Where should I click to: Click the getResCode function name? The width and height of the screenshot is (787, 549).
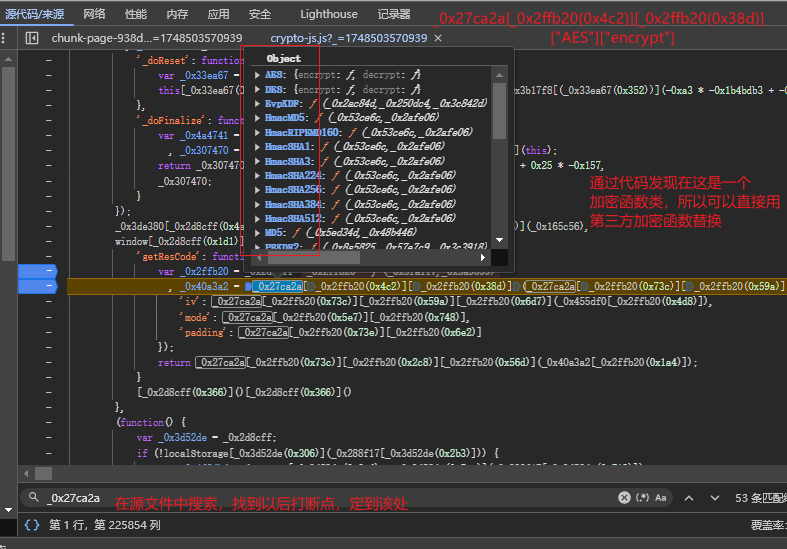(170, 256)
